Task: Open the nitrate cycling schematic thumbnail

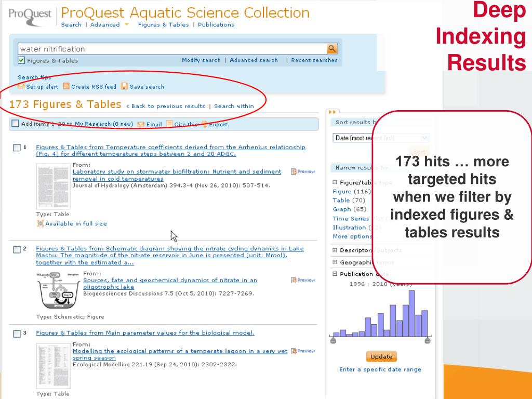Action: coord(57,290)
